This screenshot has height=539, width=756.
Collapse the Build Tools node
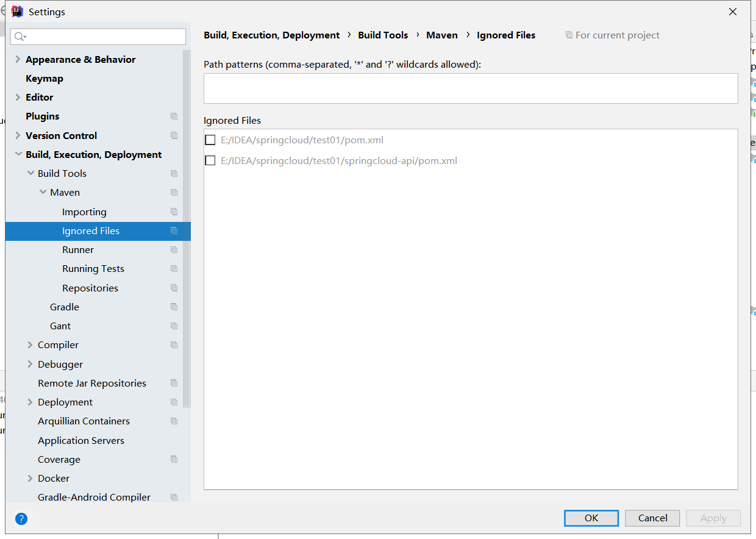30,173
